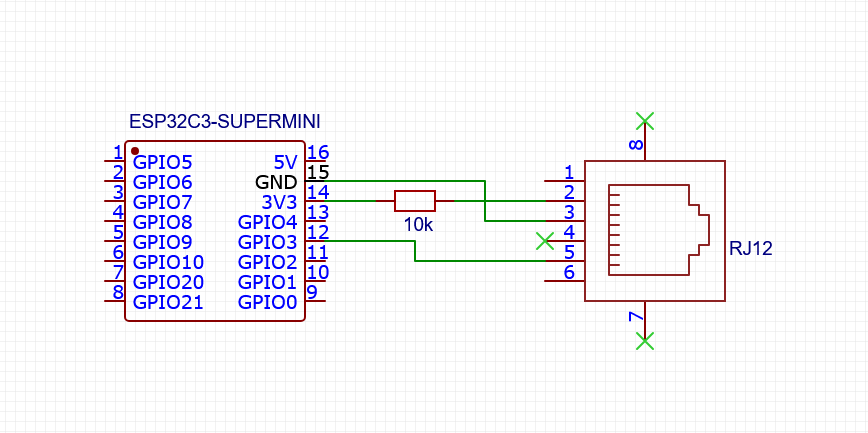Select RJ12 pin number 5
Screen dimensions: 868x433
tap(569, 252)
